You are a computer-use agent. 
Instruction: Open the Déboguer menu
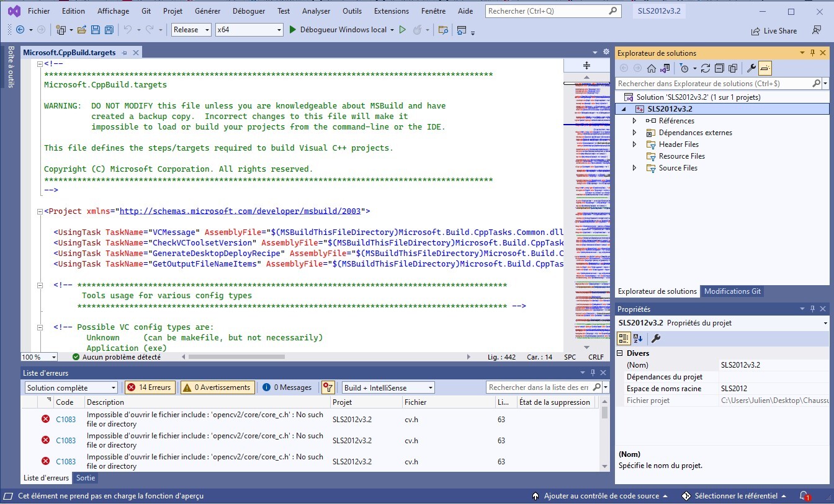point(248,11)
